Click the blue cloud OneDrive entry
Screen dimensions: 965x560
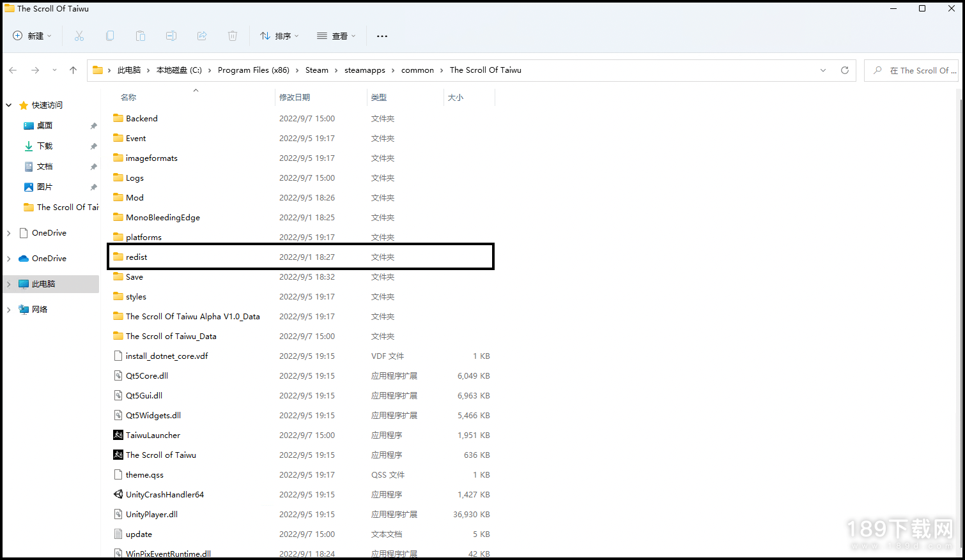pos(42,259)
